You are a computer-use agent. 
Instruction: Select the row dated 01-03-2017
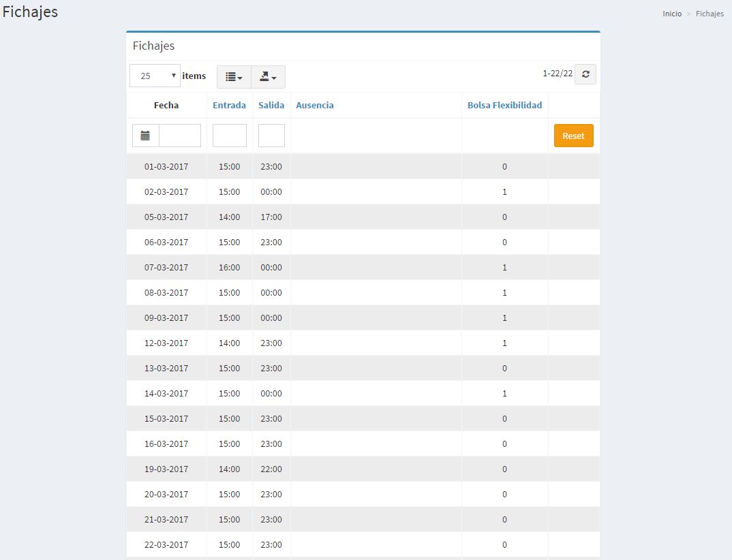point(166,166)
